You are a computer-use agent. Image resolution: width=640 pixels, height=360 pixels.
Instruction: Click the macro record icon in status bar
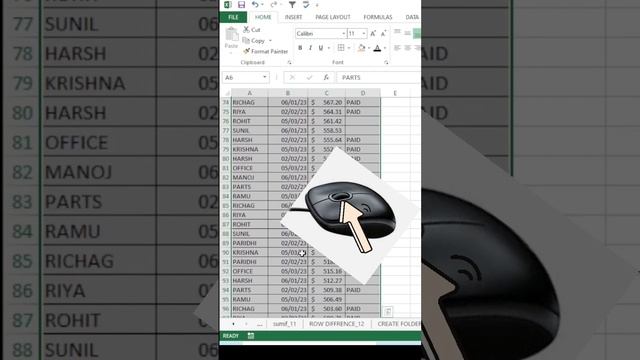251,336
